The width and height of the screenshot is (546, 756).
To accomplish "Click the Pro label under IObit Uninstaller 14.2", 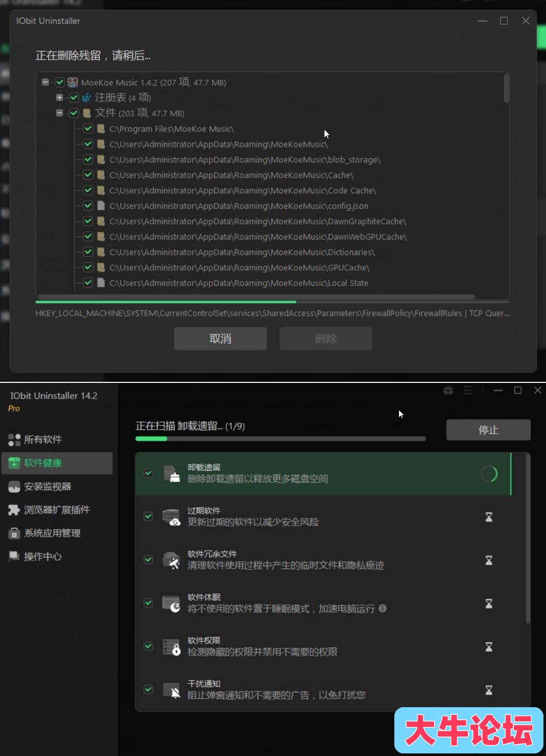I will (x=14, y=409).
